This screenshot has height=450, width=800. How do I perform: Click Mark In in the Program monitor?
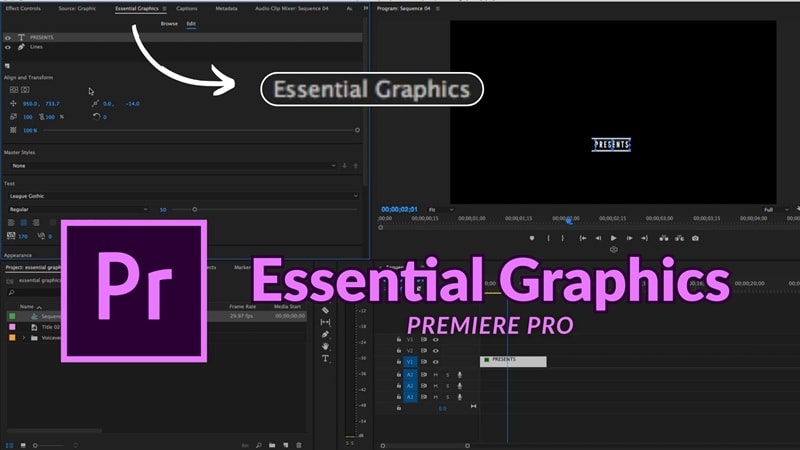548,238
